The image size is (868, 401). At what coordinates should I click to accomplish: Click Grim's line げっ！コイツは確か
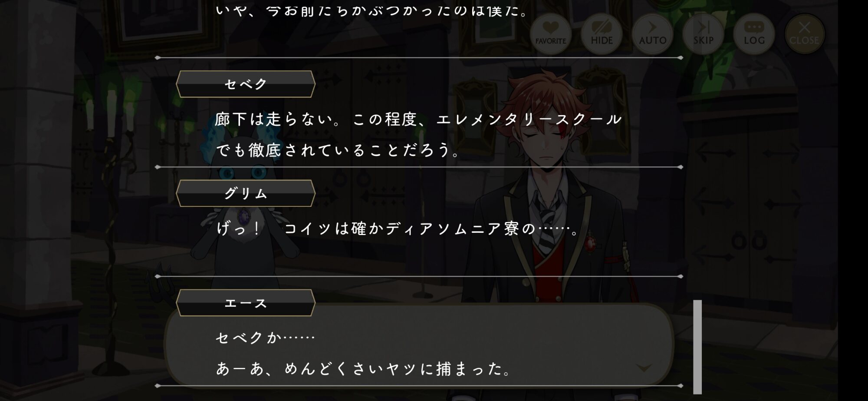397,229
